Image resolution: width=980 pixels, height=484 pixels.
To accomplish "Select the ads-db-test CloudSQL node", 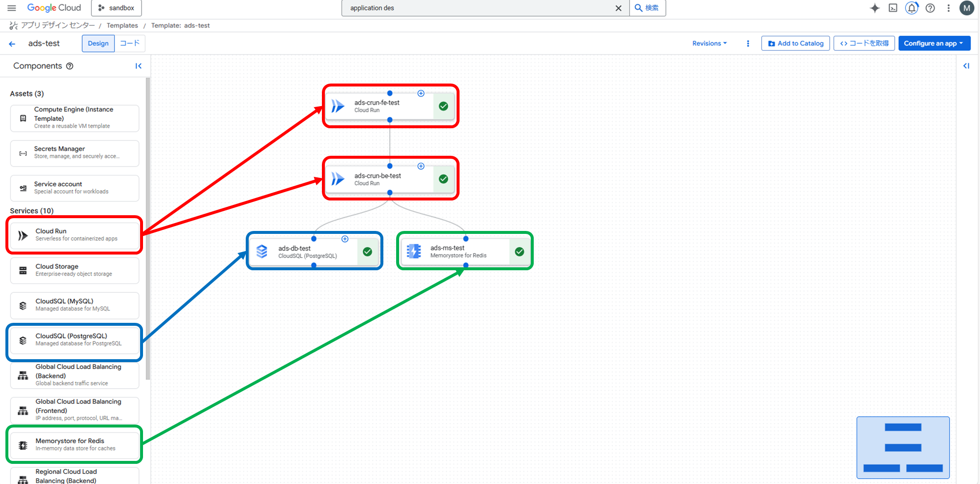I will click(x=314, y=252).
